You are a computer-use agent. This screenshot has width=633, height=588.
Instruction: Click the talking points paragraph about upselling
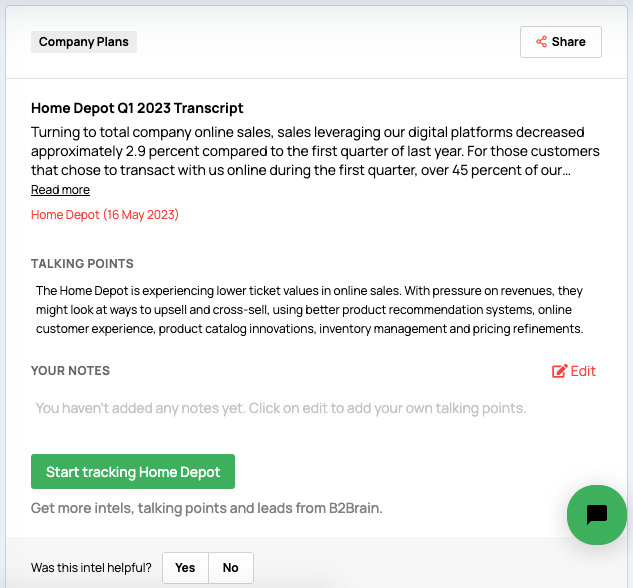tap(309, 309)
